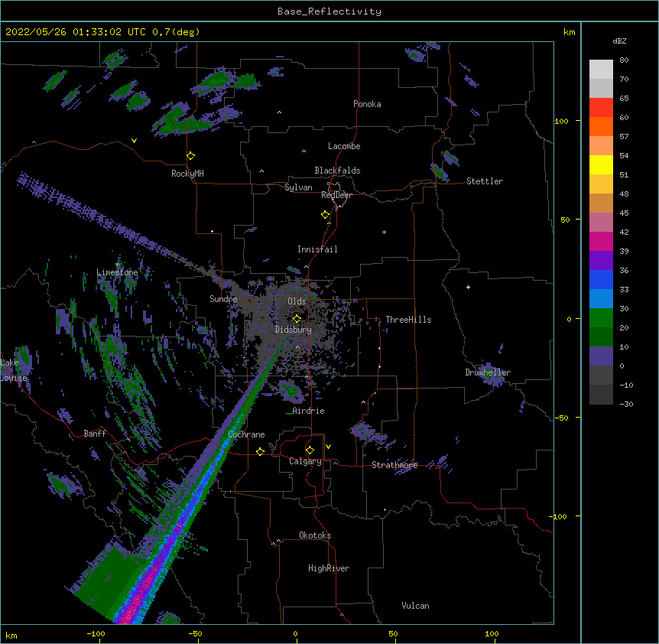Click the Strathmore city label
Viewport: 659px width, 644px height.
[x=394, y=465]
